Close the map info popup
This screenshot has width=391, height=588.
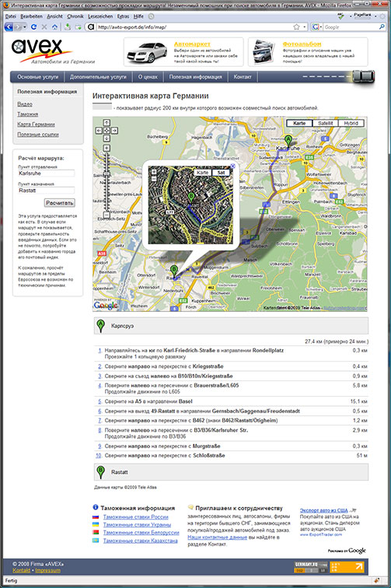click(x=232, y=166)
